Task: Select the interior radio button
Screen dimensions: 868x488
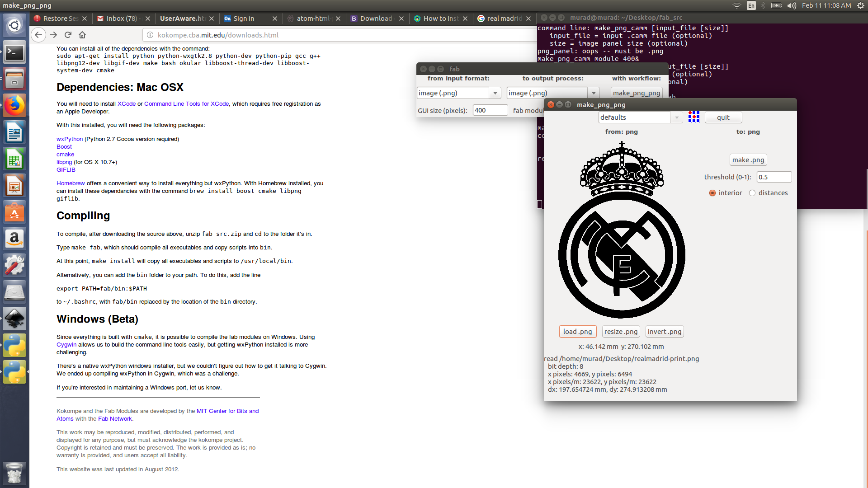Action: point(712,193)
